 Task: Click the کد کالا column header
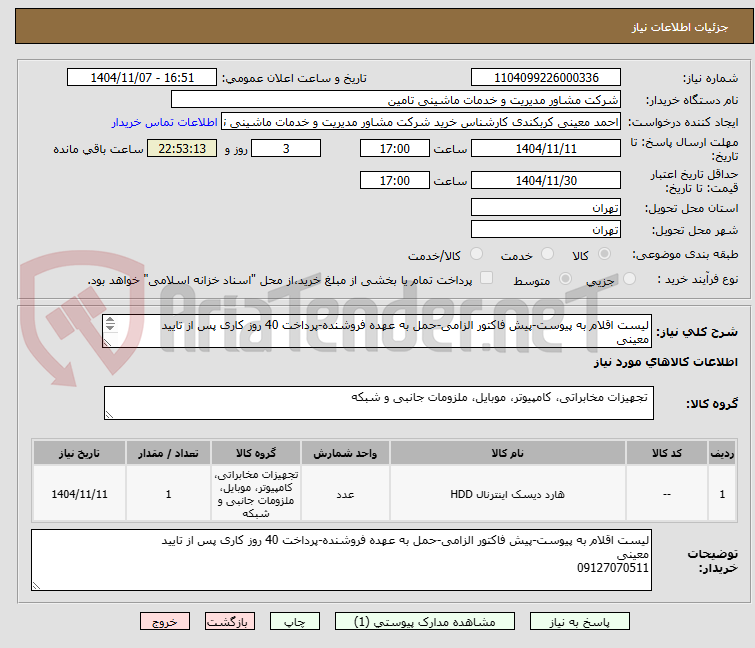667,453
